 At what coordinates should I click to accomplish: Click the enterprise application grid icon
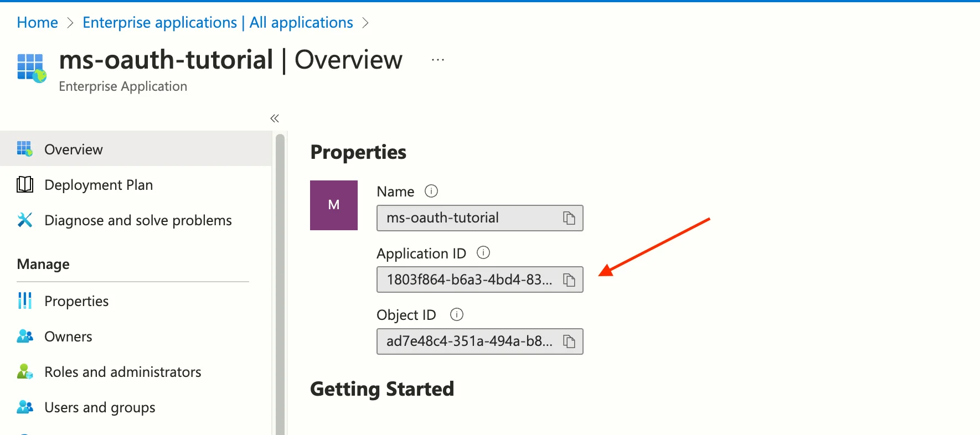[x=32, y=68]
